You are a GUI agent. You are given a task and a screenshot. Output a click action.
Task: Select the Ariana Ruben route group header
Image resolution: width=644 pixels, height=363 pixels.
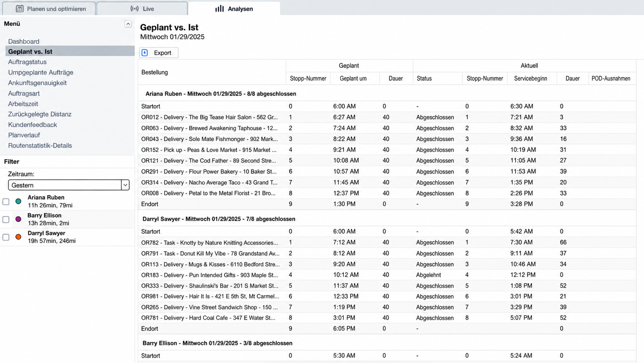[387, 94]
